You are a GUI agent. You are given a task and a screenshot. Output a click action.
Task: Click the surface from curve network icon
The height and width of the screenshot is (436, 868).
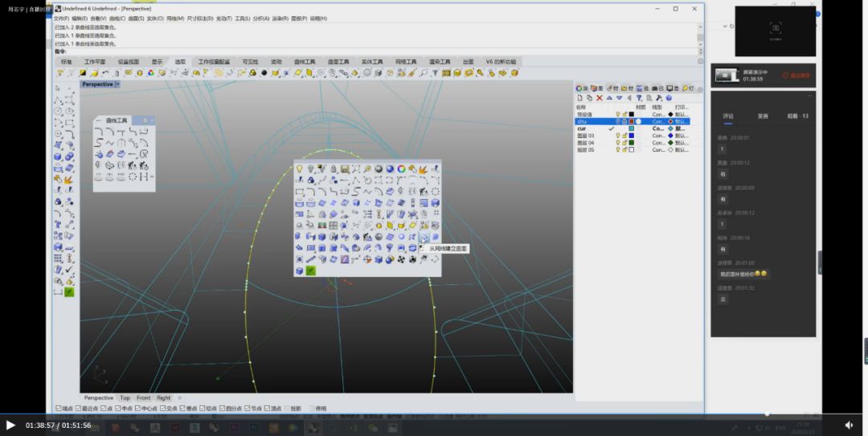[x=424, y=238]
